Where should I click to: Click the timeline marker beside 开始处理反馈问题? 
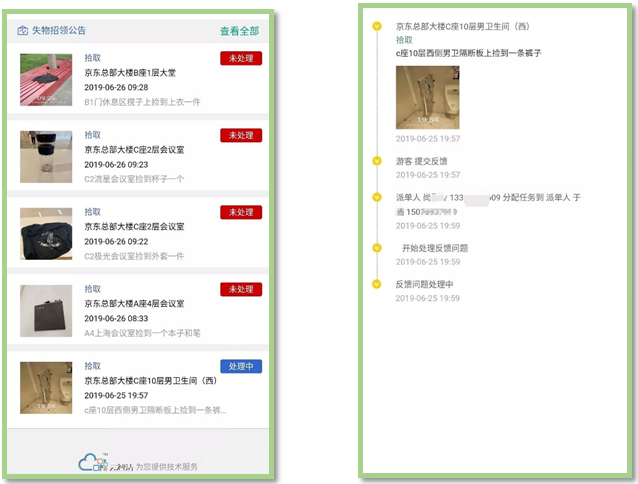point(376,248)
